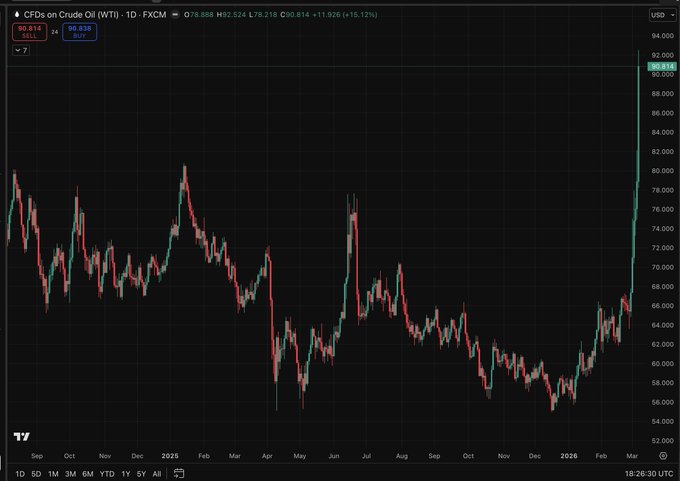Select the 5D time range
Screen dimensions: 680x481
click(36, 474)
